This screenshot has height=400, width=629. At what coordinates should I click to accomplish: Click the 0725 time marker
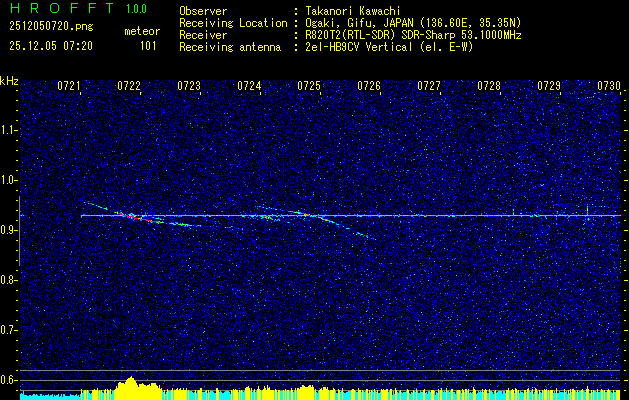click(x=309, y=86)
